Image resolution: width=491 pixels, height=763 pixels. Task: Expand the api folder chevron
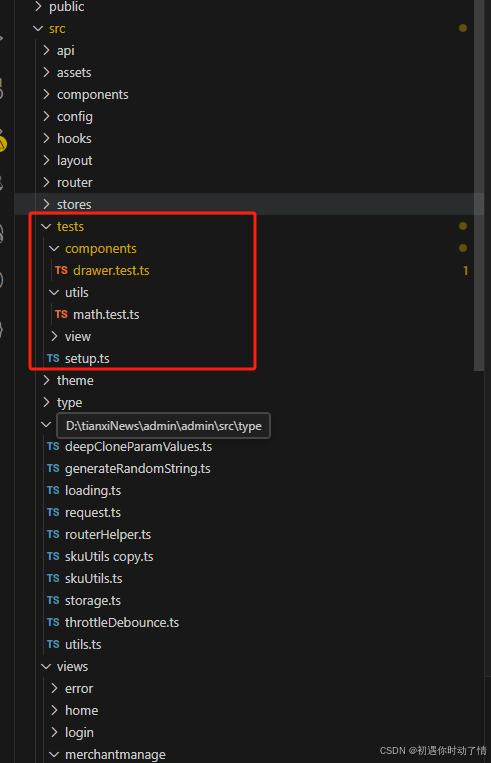click(x=46, y=51)
